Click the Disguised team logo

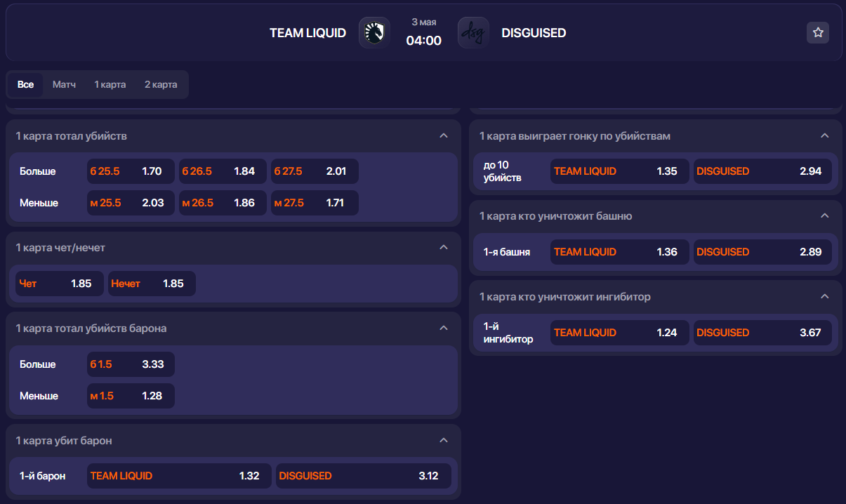pyautogui.click(x=473, y=33)
